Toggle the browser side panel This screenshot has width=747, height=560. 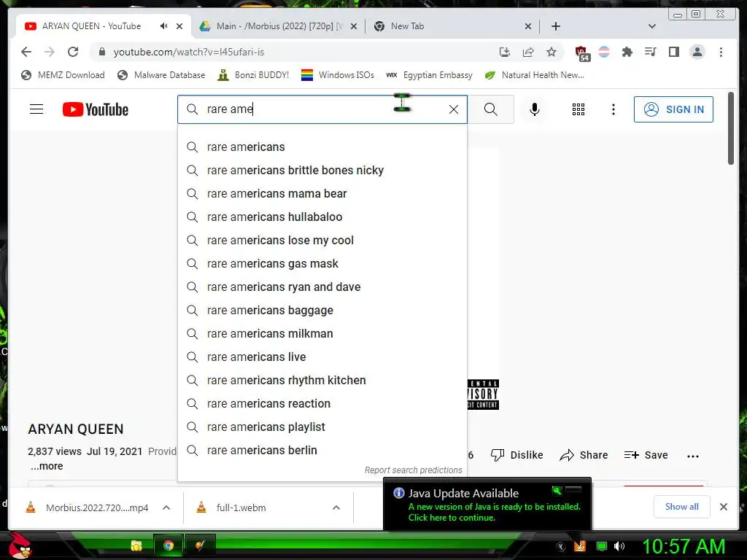click(673, 52)
